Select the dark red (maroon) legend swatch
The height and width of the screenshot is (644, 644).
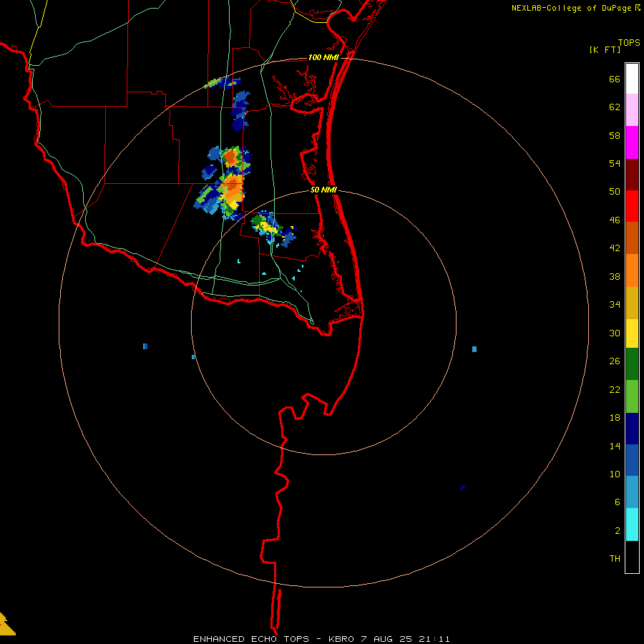[632, 175]
